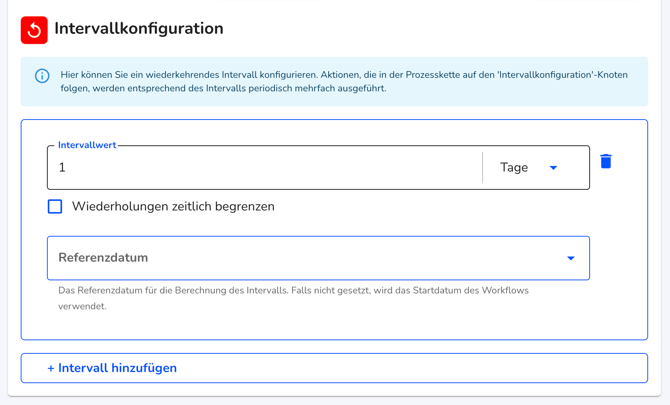Focus the Intervallwert input field
Screen dimensions: 670x405
(x=265, y=167)
